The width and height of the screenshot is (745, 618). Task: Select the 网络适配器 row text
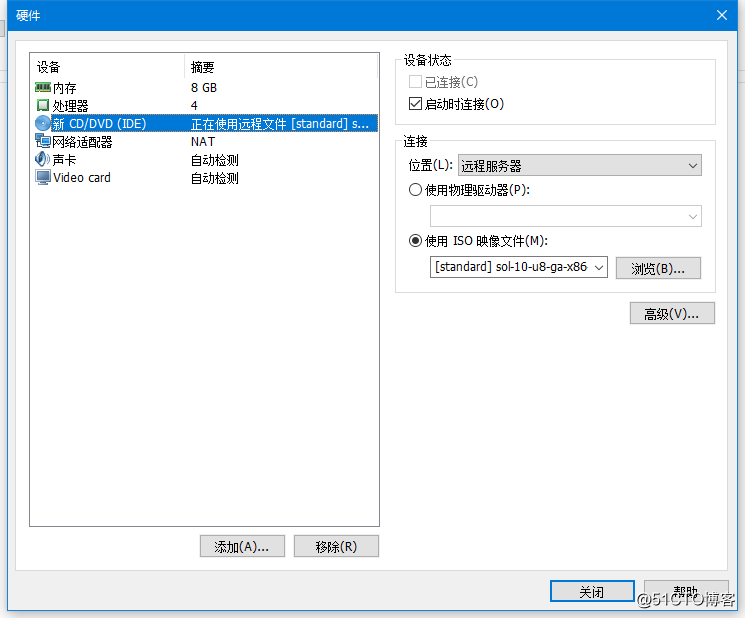82,142
